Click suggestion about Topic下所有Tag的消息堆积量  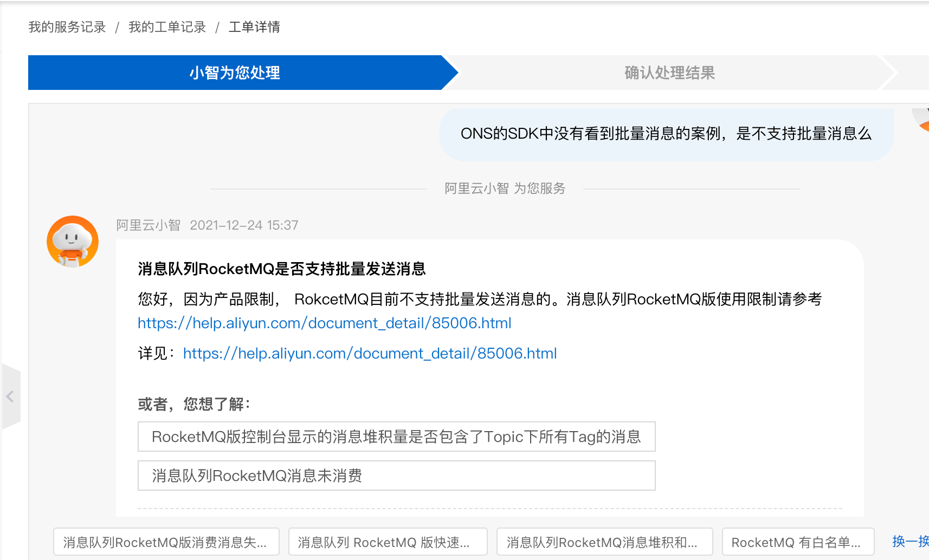(x=396, y=437)
